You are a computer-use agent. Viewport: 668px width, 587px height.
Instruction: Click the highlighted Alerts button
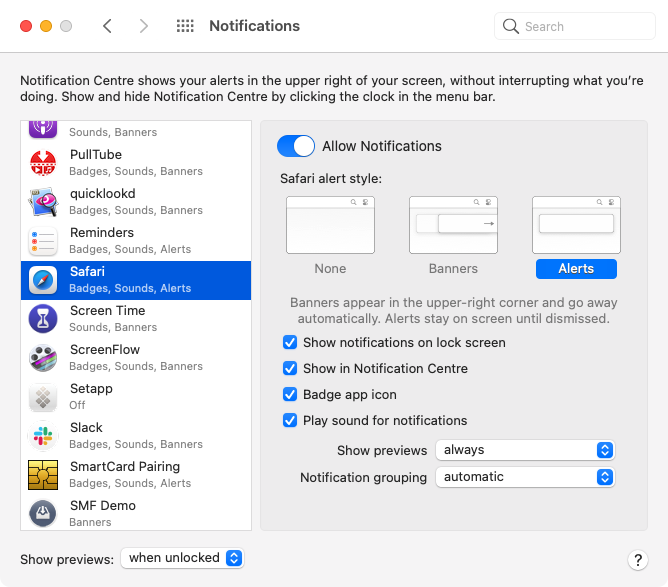coord(576,269)
